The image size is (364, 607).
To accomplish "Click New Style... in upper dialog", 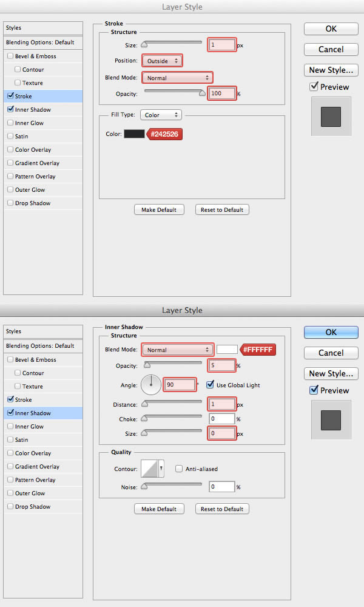I will pos(331,70).
